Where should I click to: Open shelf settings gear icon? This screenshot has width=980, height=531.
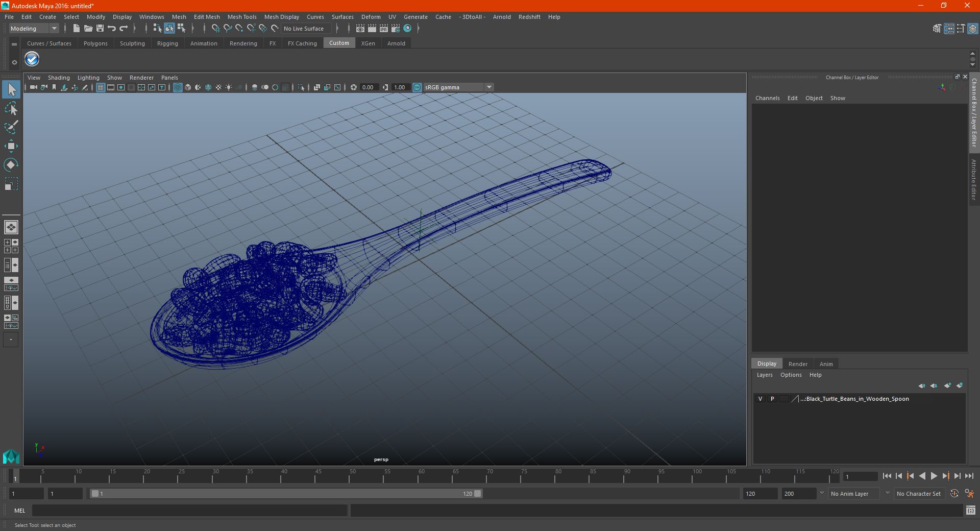pos(14,62)
